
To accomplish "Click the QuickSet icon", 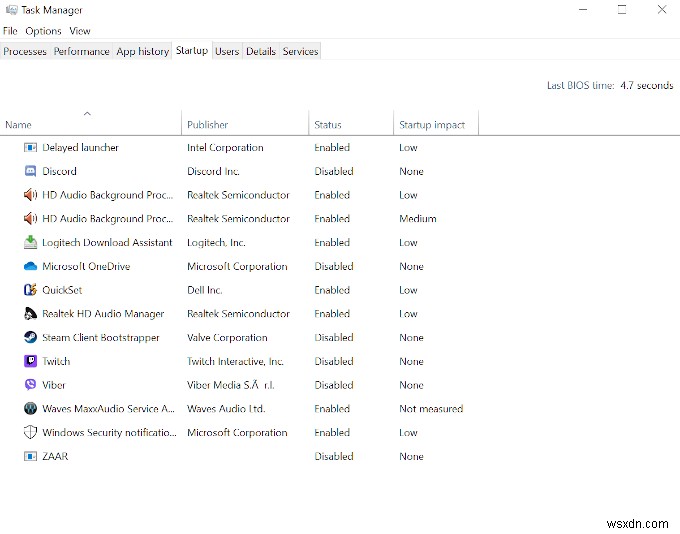I will 30,290.
